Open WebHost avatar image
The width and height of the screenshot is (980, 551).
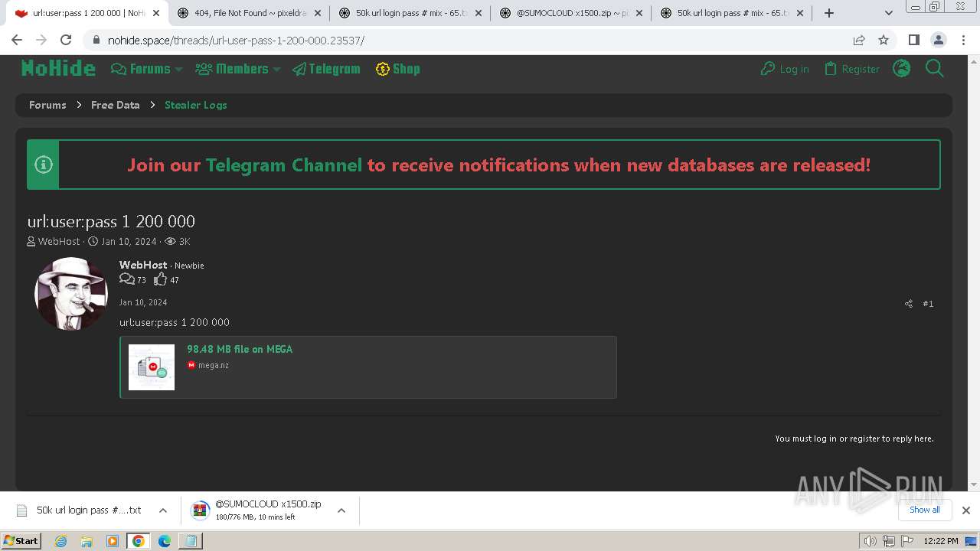tap(71, 294)
